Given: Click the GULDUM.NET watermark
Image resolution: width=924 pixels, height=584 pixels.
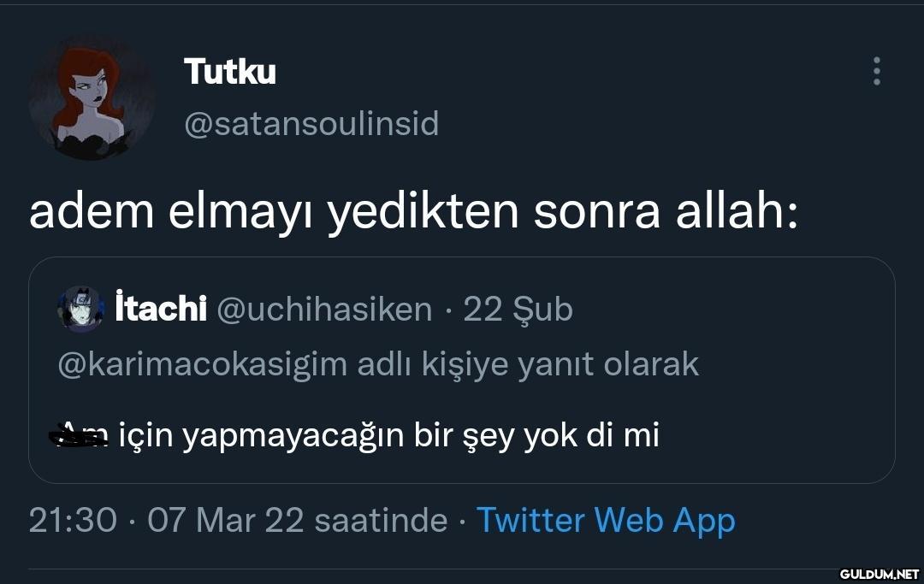Looking at the screenshot, I should 878,573.
